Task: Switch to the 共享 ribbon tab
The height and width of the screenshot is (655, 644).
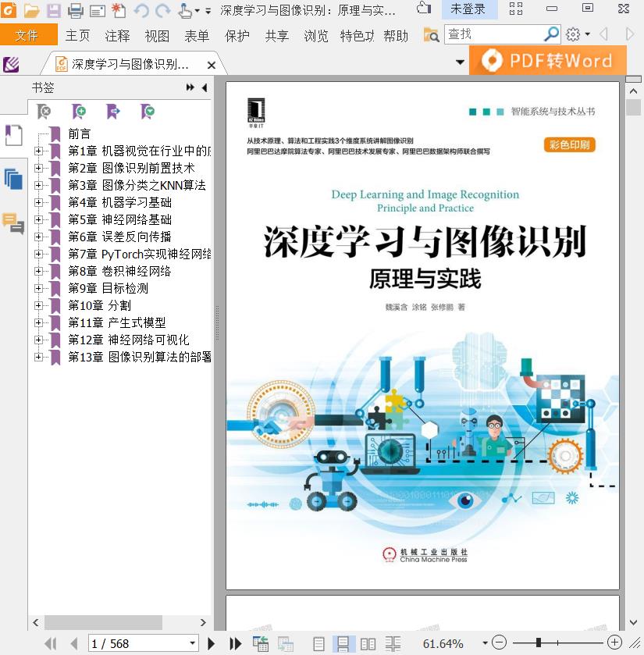Action: click(276, 35)
